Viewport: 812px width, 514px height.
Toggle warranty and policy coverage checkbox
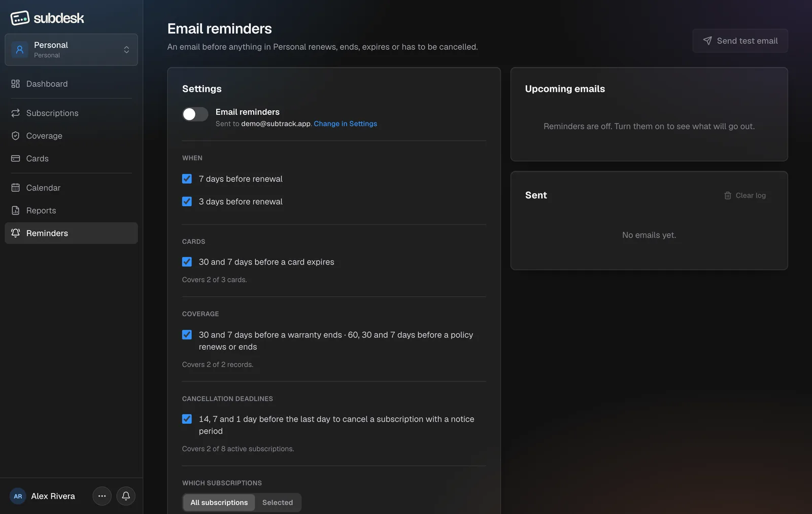pyautogui.click(x=187, y=335)
